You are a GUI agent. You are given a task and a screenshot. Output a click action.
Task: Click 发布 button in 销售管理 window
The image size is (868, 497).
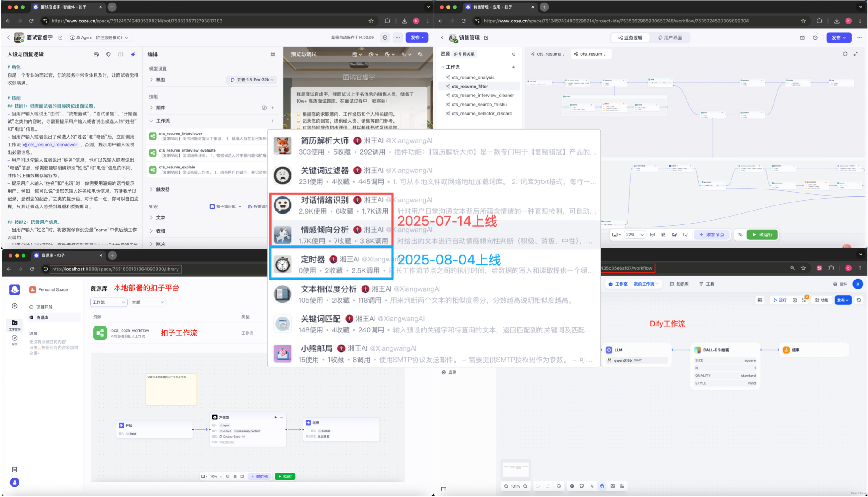pos(839,38)
